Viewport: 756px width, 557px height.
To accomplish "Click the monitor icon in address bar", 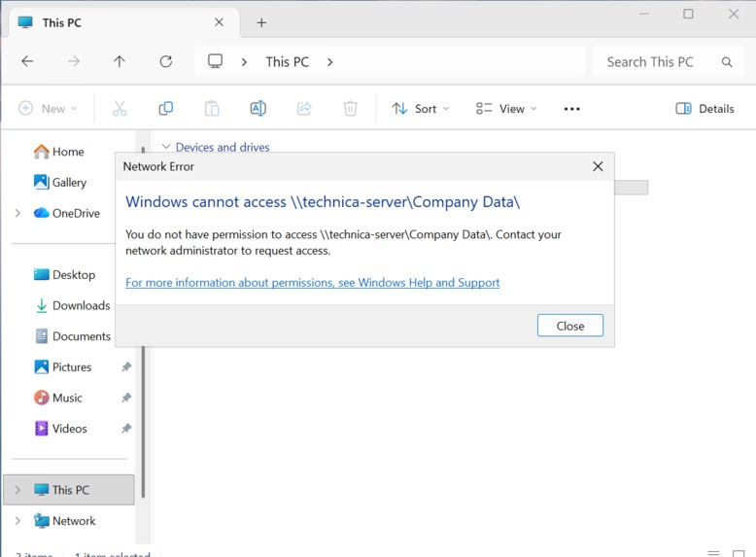I will (x=215, y=61).
